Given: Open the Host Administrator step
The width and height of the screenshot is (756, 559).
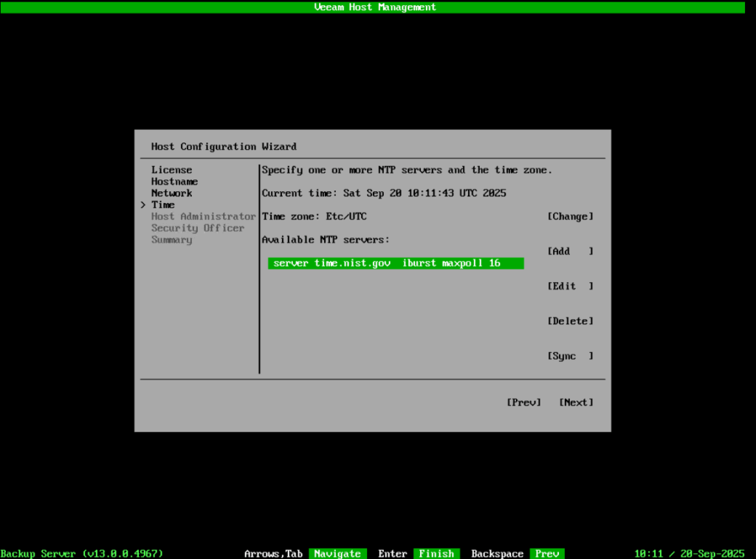Looking at the screenshot, I should click(203, 216).
